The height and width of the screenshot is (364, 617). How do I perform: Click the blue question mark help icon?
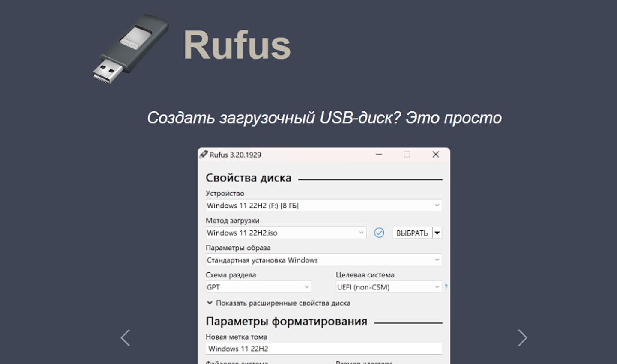pos(446,287)
